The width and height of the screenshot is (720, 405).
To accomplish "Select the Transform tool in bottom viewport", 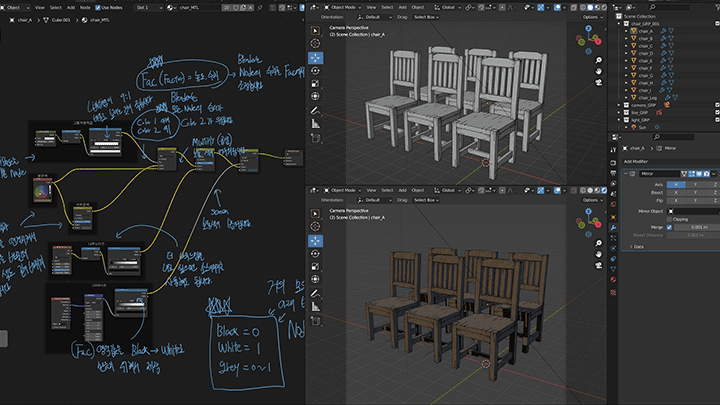I will 315,279.
